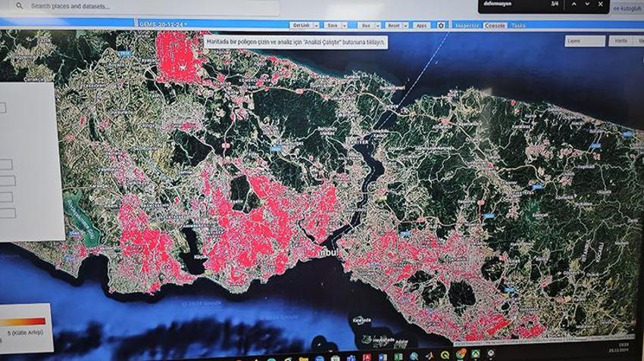Click the legend color gradient bar
Image resolution: width=644 pixels, height=361 pixels.
click(23, 322)
